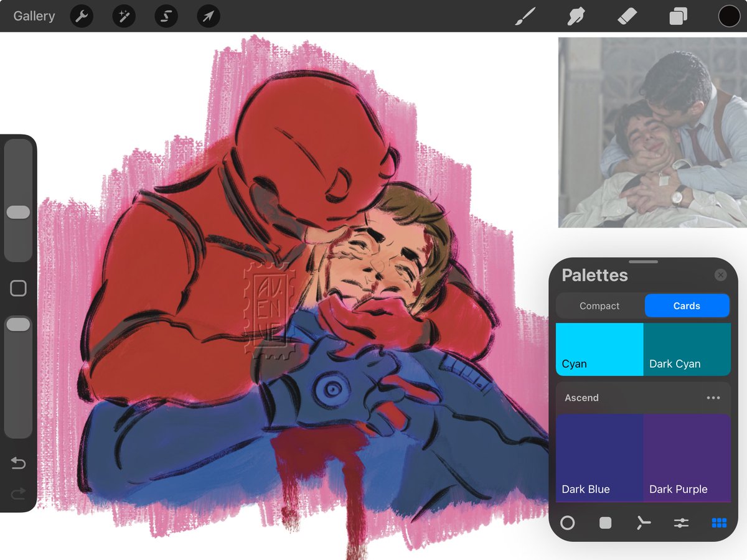This screenshot has width=747, height=560.
Task: Switch palettes to Compact view
Action: point(599,306)
